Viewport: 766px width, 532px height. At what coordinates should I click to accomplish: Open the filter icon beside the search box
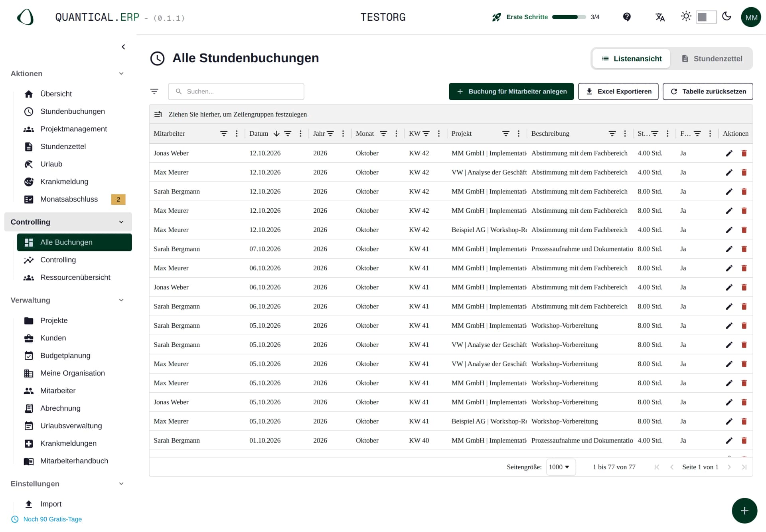[154, 91]
